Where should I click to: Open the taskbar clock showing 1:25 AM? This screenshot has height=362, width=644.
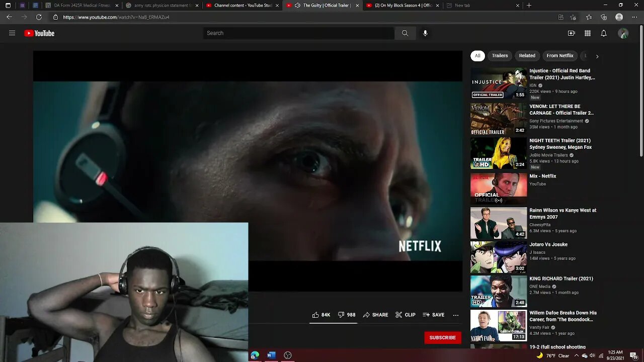click(x=616, y=355)
